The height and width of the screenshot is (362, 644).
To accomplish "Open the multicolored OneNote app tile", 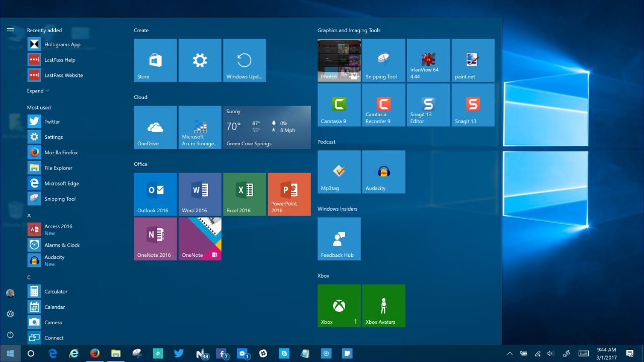I will [x=200, y=239].
